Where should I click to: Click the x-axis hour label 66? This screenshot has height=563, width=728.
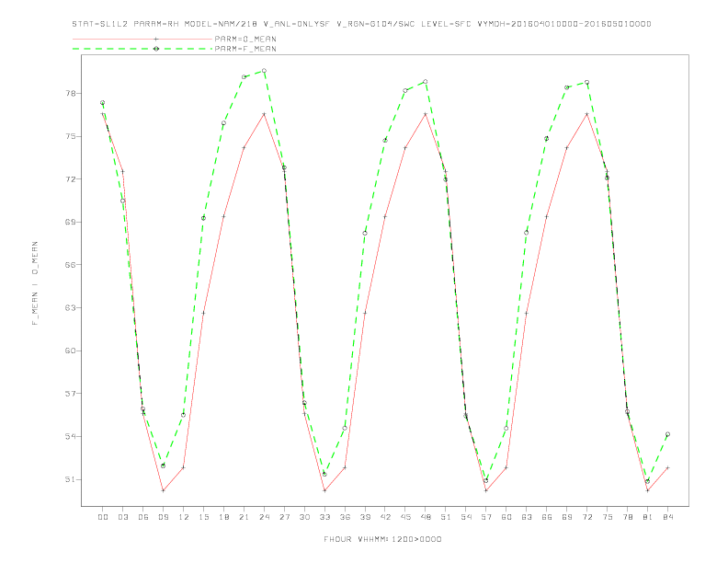pyautogui.click(x=547, y=517)
